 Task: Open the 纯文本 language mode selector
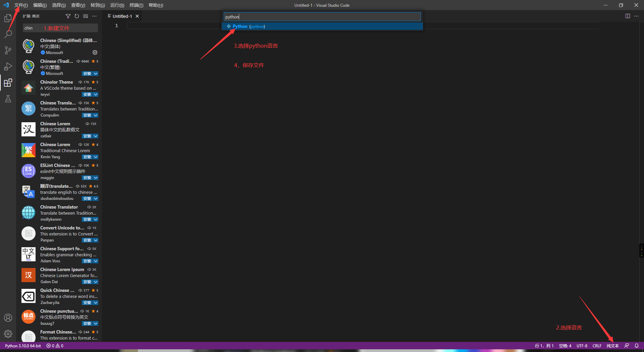[x=612, y=346]
